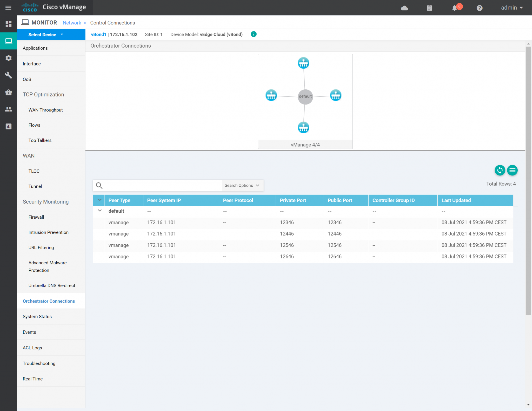The image size is (532, 411).
Task: Open the Search Options dropdown
Action: point(242,185)
